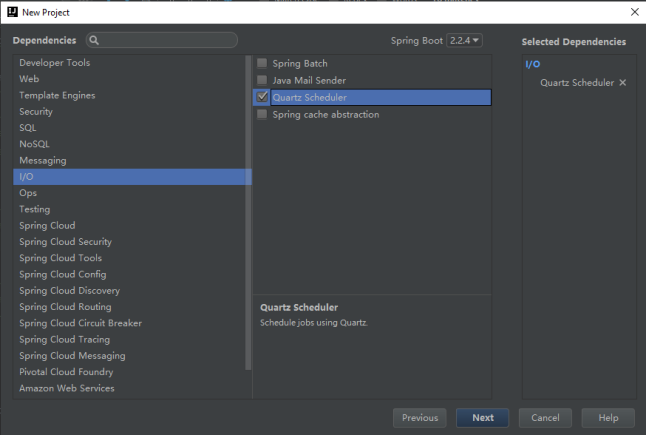646x435 pixels.
Task: Select the Security category
Action: (x=36, y=112)
